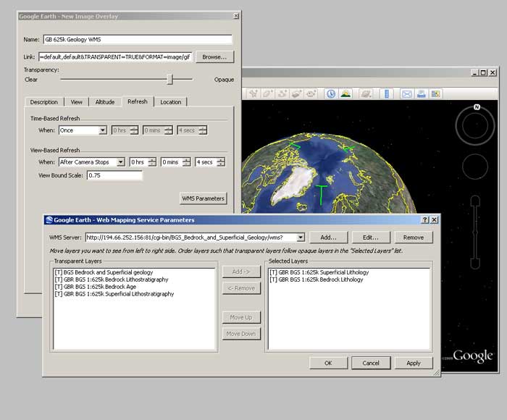This screenshot has height=420, width=507.
Task: Toggle sunlight across the landscape icon
Action: point(346,93)
